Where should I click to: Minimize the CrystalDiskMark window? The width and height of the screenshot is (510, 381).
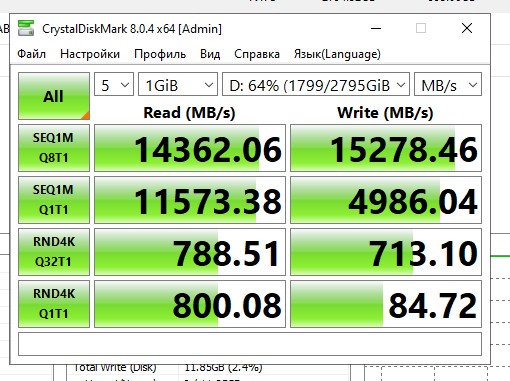(x=376, y=28)
